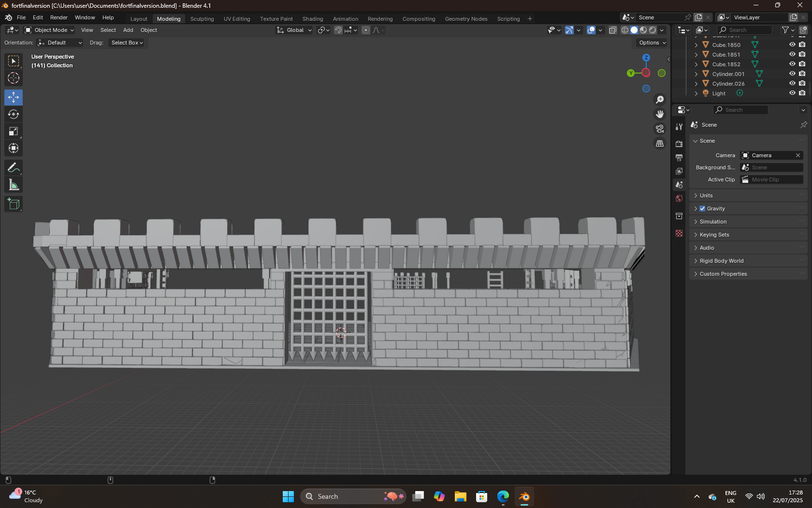The height and width of the screenshot is (508, 812).
Task: Choose the Add Cube tool
Action: 14,204
